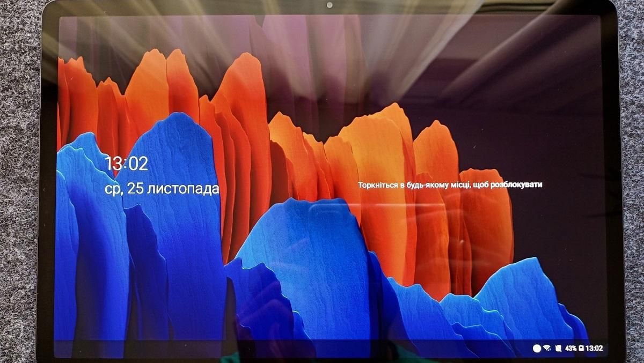Tap the date "ср, 25 листопада"
The image size is (644, 363).
pos(162,189)
